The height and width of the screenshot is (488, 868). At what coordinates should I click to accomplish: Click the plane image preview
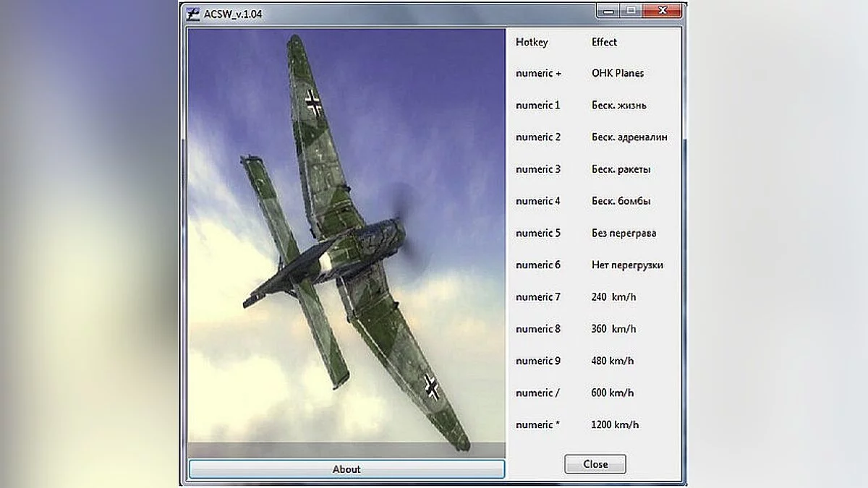click(x=346, y=239)
